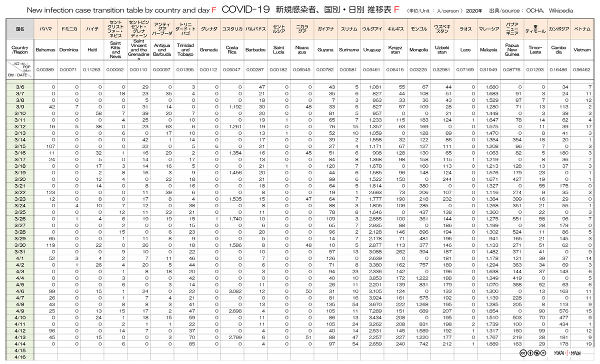Select the Laos column header
Image resolution: width=600 pixels, height=364 pixels.
[x=465, y=50]
